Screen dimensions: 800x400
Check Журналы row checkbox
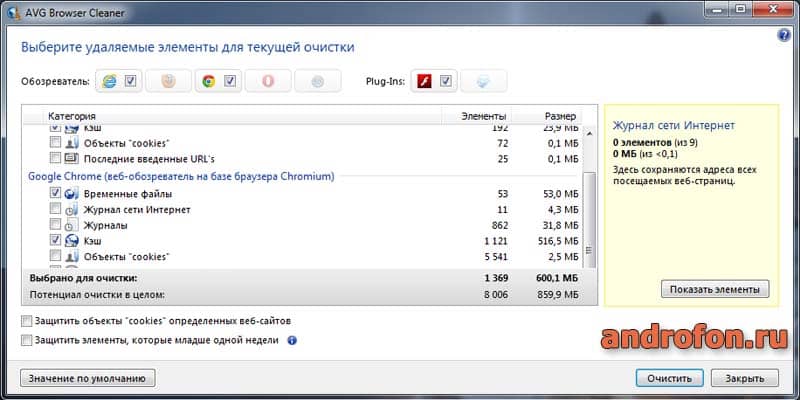point(56,224)
